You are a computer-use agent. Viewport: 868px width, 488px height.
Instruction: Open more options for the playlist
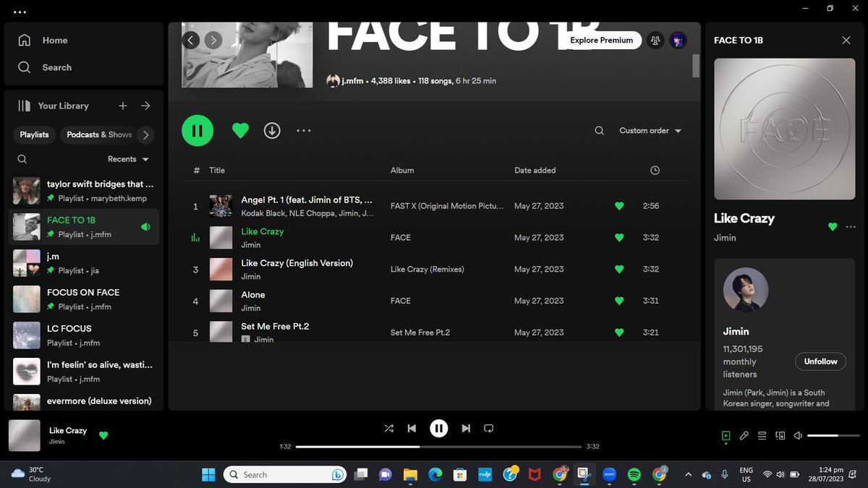tap(304, 131)
